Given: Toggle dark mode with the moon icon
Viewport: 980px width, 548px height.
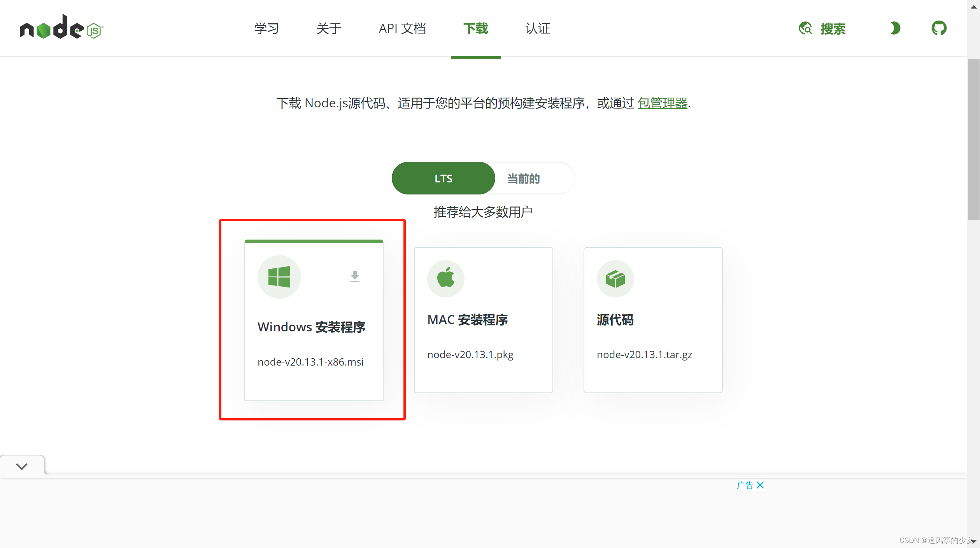Looking at the screenshot, I should (894, 28).
